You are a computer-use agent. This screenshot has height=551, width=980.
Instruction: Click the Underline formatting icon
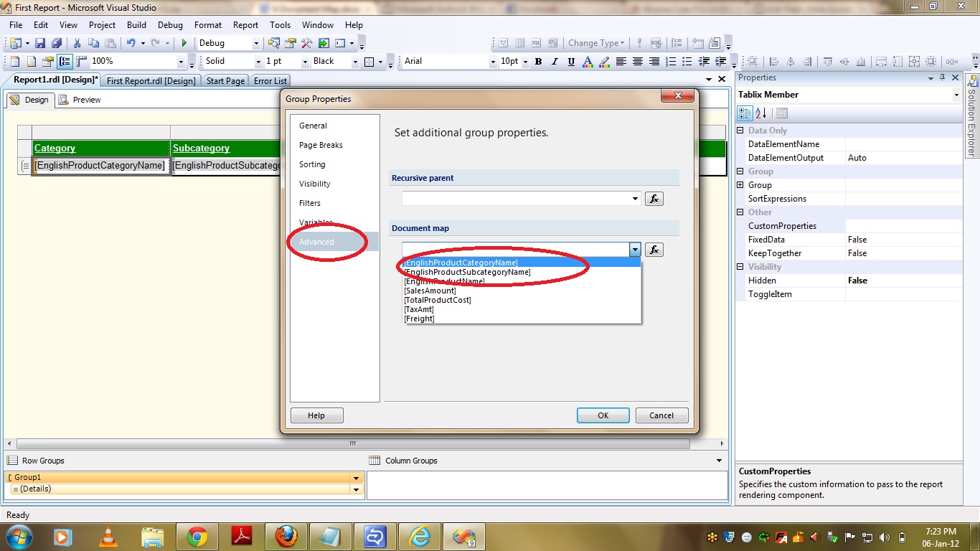coord(571,62)
